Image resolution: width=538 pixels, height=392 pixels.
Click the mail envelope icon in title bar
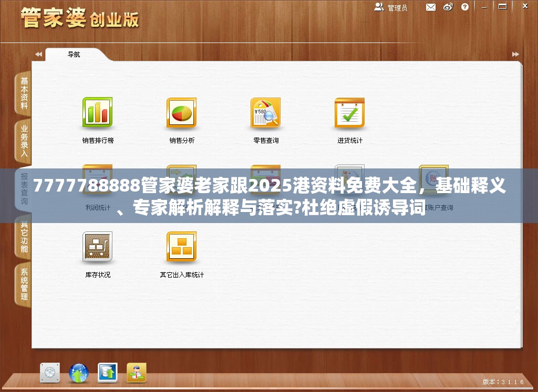coord(431,7)
